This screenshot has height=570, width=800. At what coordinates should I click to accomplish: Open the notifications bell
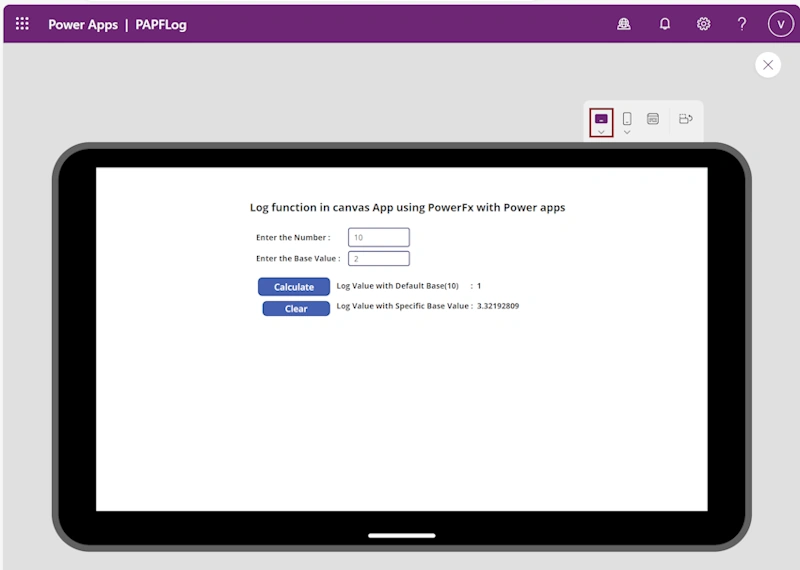coord(664,24)
